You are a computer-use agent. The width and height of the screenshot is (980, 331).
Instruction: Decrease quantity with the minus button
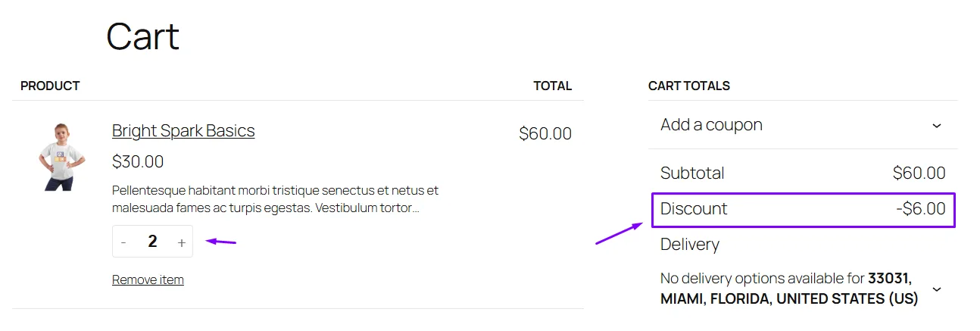123,242
